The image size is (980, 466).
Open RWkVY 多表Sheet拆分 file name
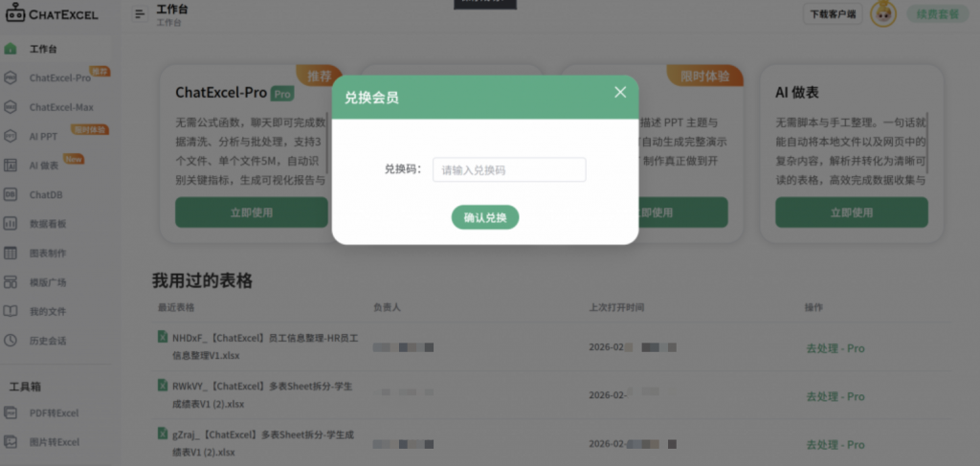pyautogui.click(x=262, y=395)
